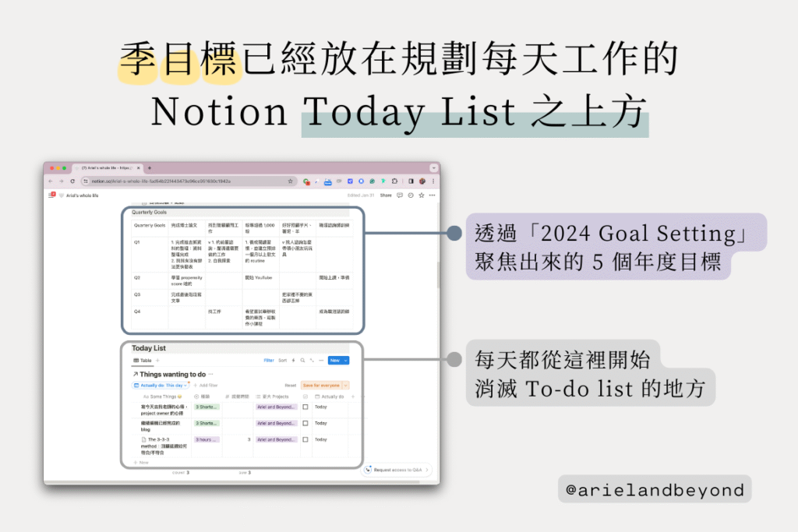Image resolution: width=798 pixels, height=532 pixels.
Task: Search the Today List database
Action: tap(302, 361)
